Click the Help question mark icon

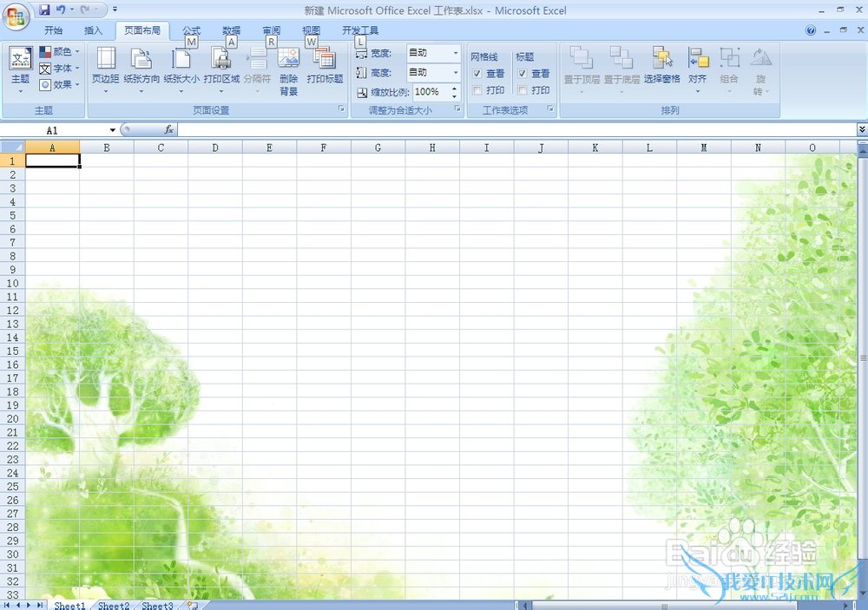[811, 30]
